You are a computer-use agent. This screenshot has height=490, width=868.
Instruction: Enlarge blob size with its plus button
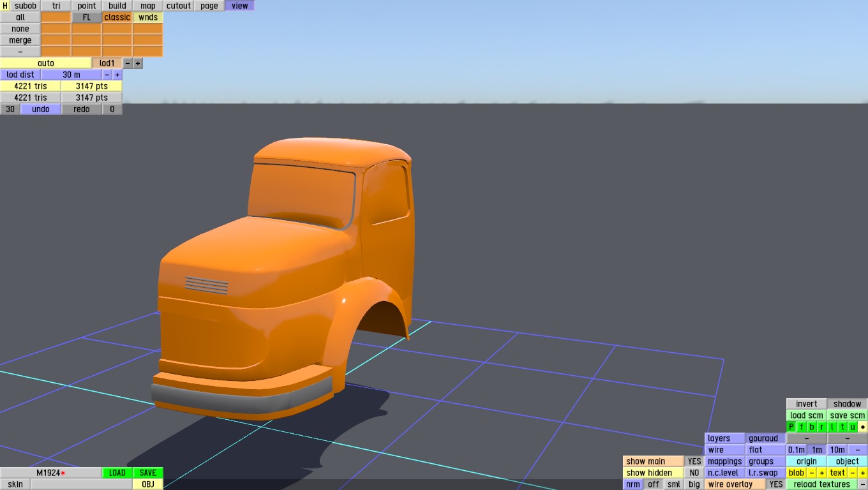[822, 473]
